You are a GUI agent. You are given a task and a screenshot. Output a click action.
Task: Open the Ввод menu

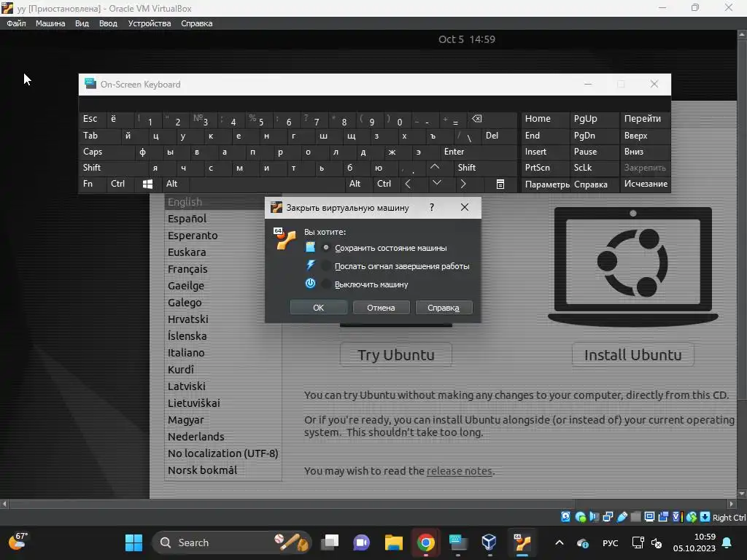coord(108,23)
